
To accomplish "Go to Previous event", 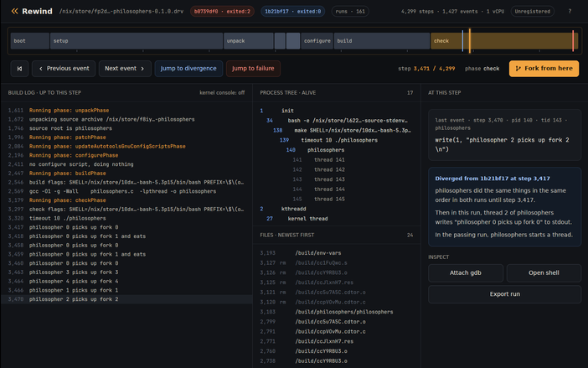I will pos(64,69).
